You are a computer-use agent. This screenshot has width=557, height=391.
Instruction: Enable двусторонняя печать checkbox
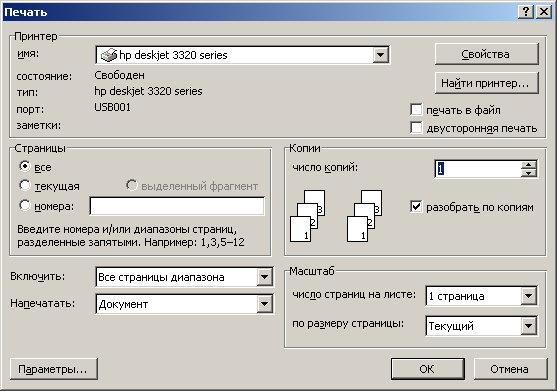(x=416, y=127)
